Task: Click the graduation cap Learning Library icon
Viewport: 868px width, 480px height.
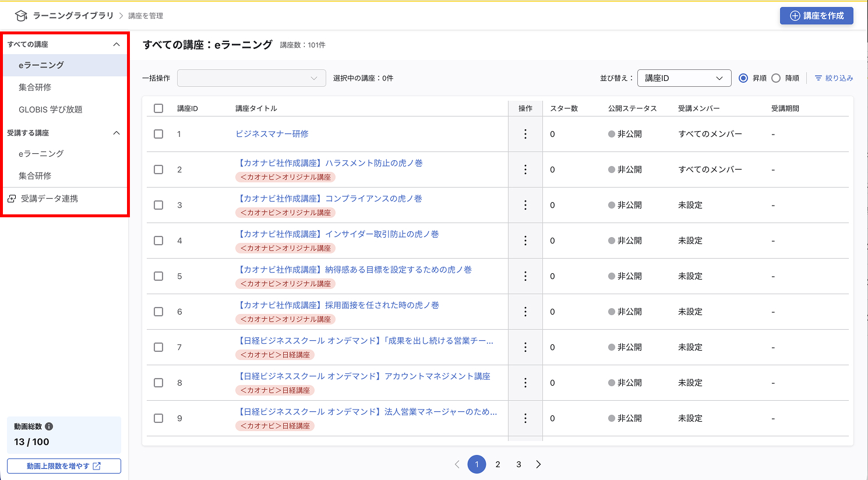Action: 21,16
